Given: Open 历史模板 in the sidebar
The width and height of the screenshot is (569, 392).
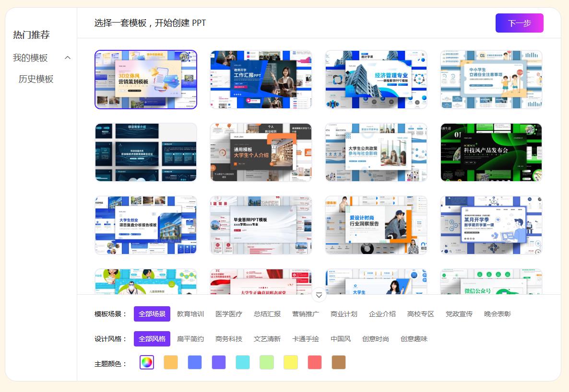Looking at the screenshot, I should click(36, 79).
